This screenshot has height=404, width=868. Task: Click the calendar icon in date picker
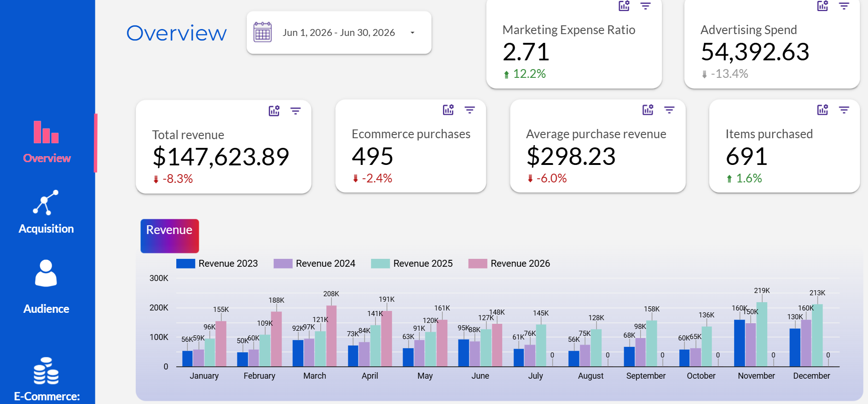point(263,32)
